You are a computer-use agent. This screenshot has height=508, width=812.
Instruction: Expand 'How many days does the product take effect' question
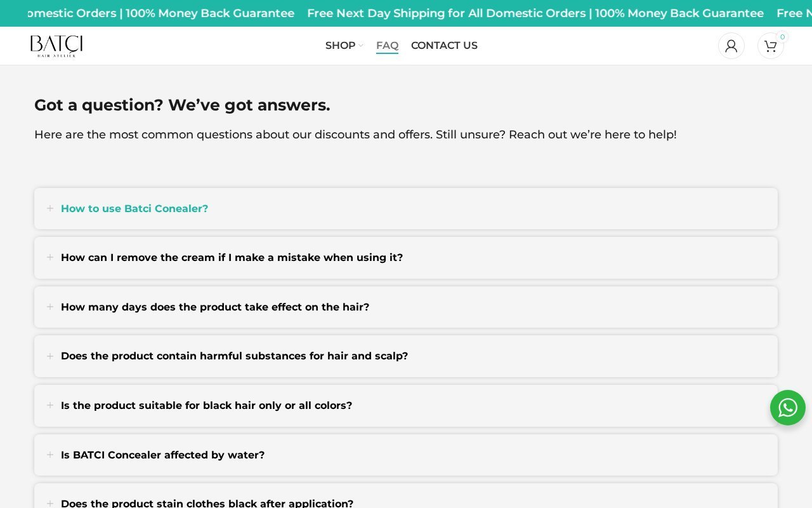coord(406,307)
